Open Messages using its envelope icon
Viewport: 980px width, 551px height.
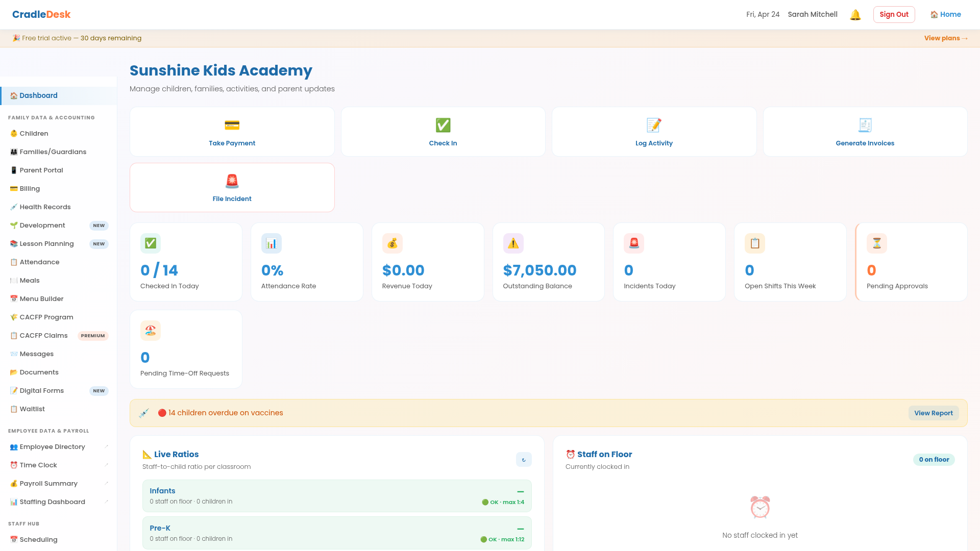click(13, 354)
